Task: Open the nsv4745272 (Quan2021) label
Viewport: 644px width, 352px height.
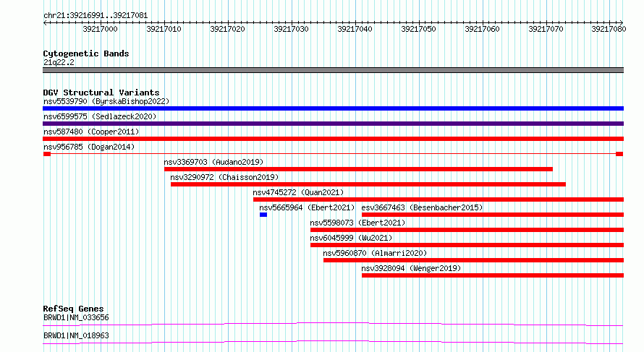Action: tap(298, 192)
